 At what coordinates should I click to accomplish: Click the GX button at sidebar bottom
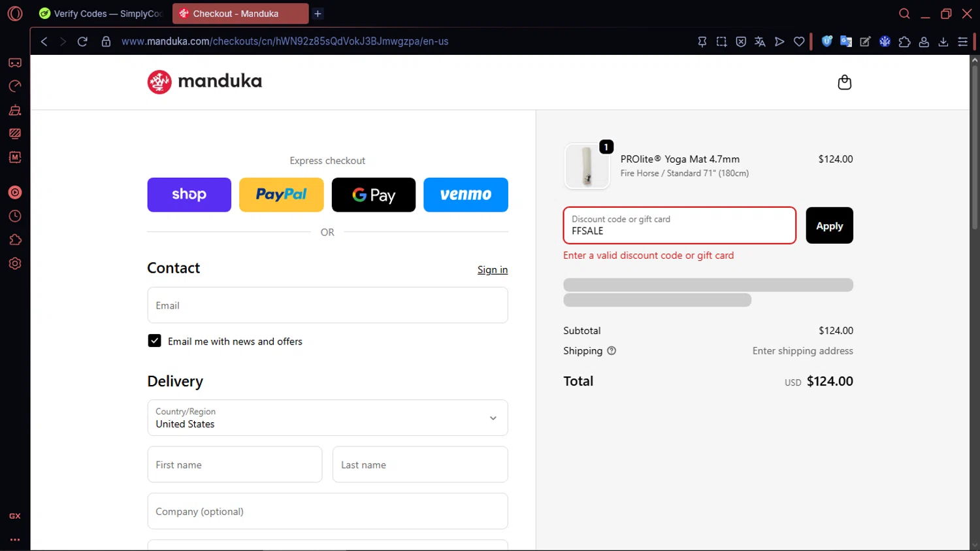tap(15, 516)
